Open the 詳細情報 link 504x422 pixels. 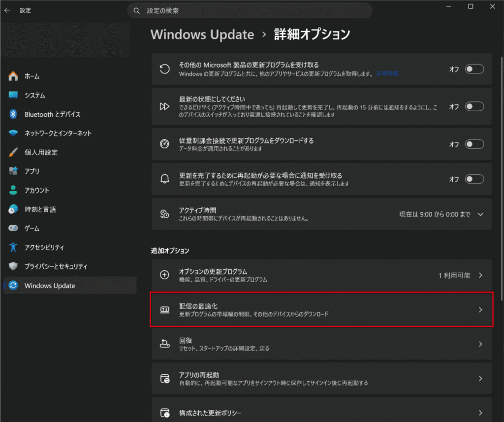(x=387, y=73)
